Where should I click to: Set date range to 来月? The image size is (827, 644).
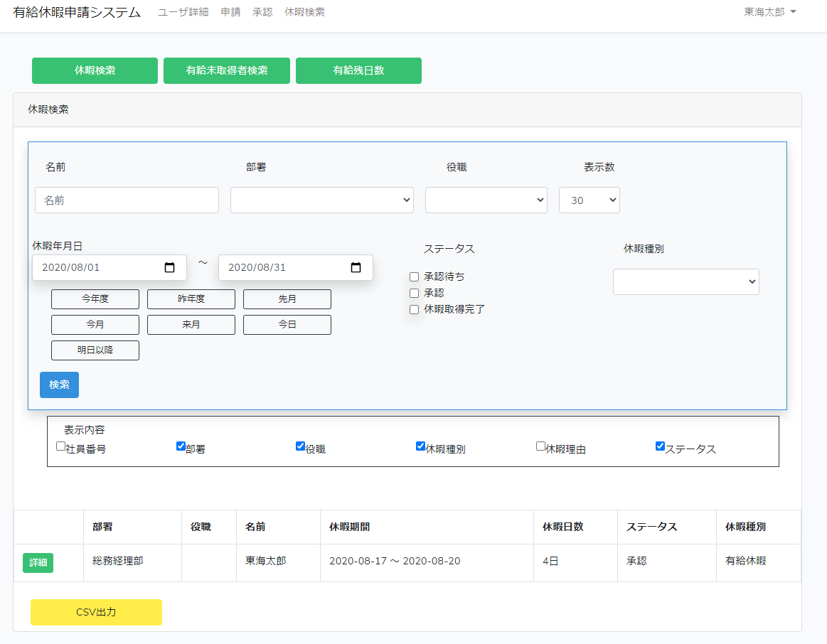191,325
